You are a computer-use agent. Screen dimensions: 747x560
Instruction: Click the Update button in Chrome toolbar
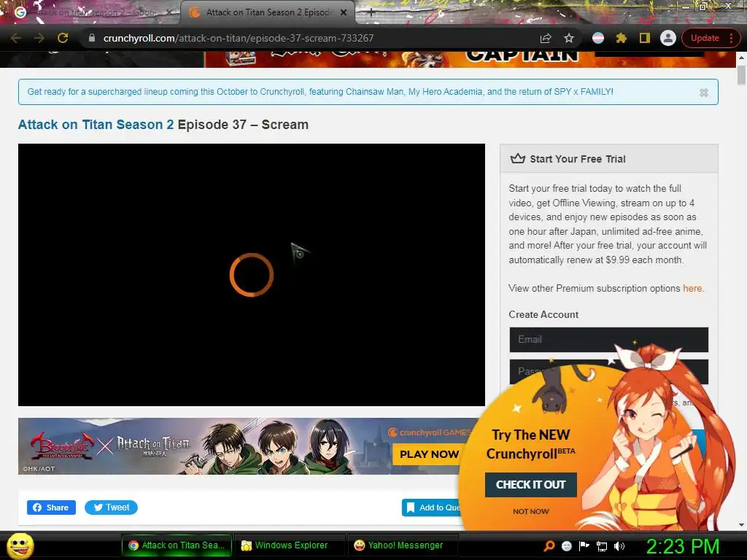click(705, 38)
